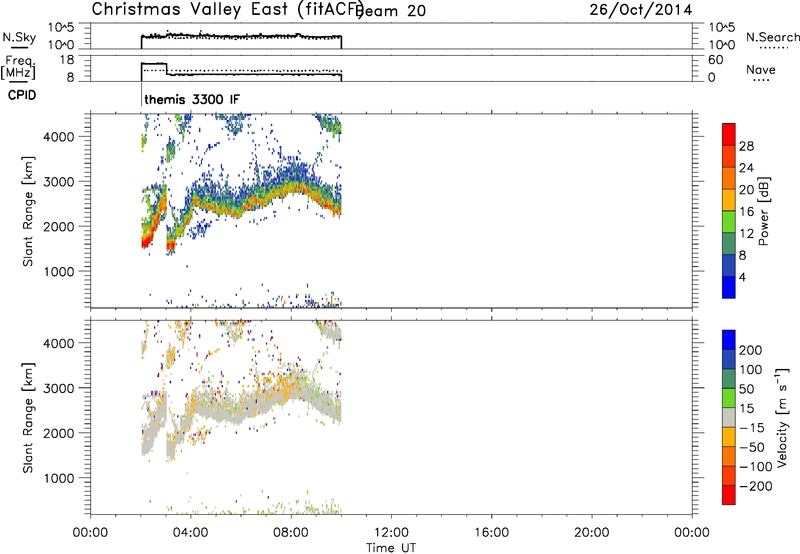Click velocity colorbar segment between 50 and 100
The image size is (800, 554).
pos(729,379)
